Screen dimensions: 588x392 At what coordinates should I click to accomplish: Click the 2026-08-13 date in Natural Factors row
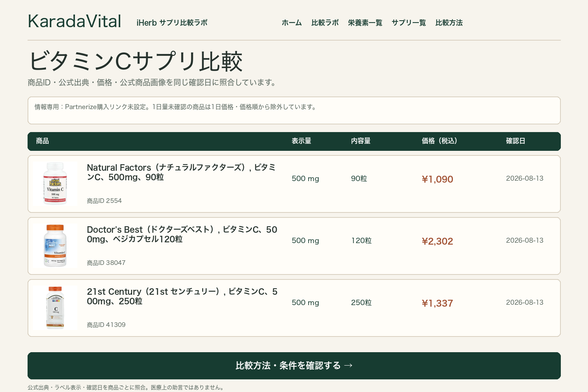tap(525, 178)
